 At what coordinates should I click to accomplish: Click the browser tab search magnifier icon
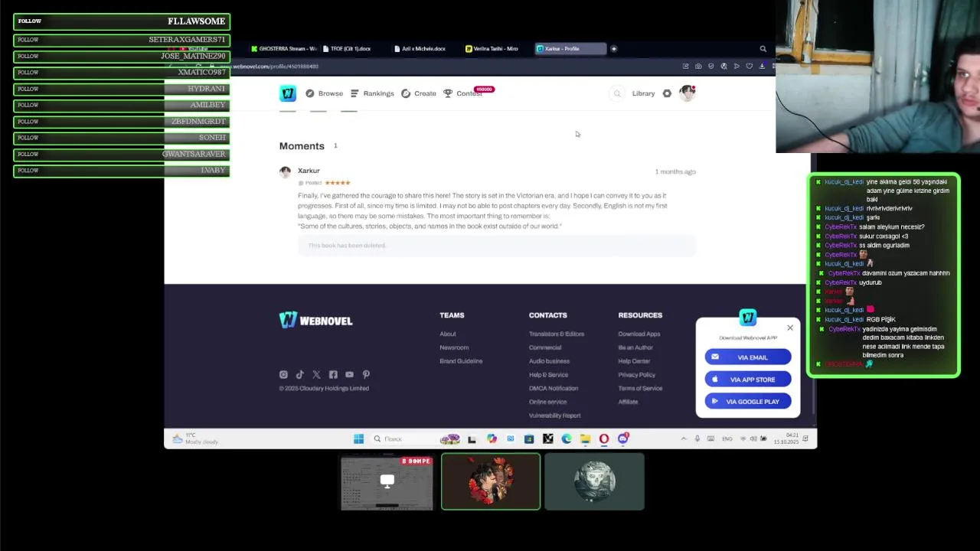[x=763, y=48]
